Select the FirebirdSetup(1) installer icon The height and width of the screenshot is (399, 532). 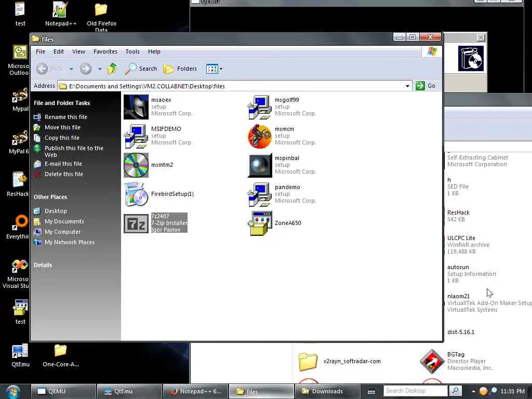pos(136,194)
